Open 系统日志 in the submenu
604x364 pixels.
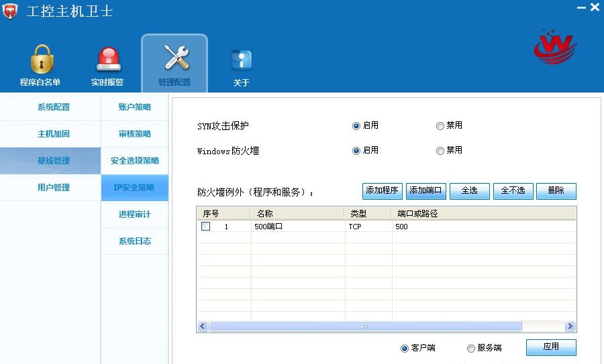[x=135, y=241]
